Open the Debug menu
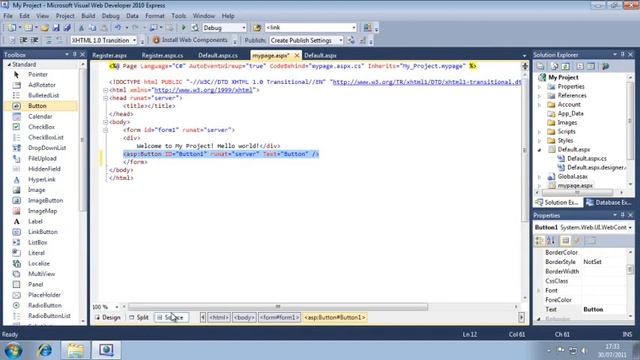 point(110,16)
